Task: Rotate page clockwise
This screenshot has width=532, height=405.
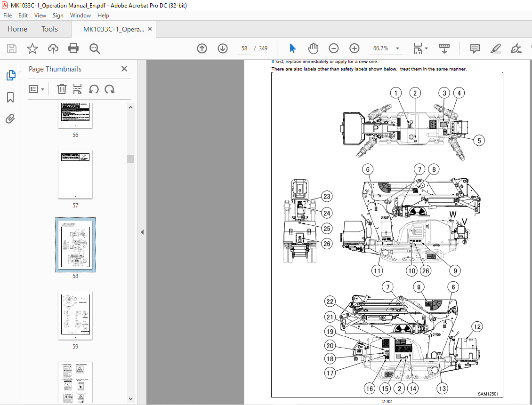Action: (110, 89)
